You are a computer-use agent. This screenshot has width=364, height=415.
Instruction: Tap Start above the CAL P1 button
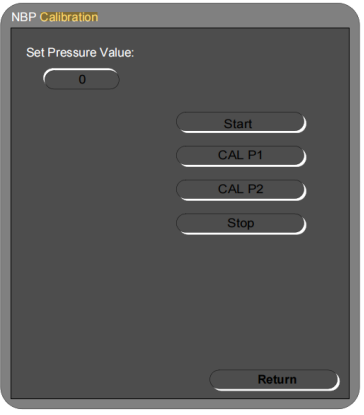pyautogui.click(x=241, y=123)
